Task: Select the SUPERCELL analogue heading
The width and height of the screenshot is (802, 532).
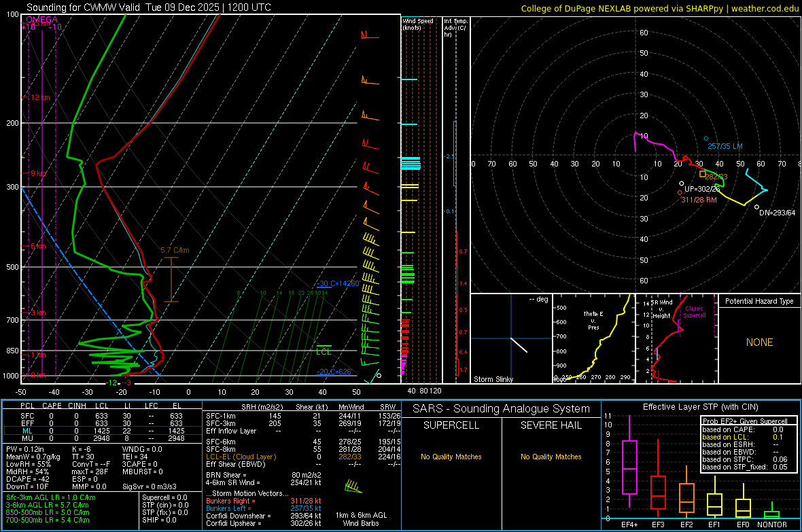Action: point(451,425)
